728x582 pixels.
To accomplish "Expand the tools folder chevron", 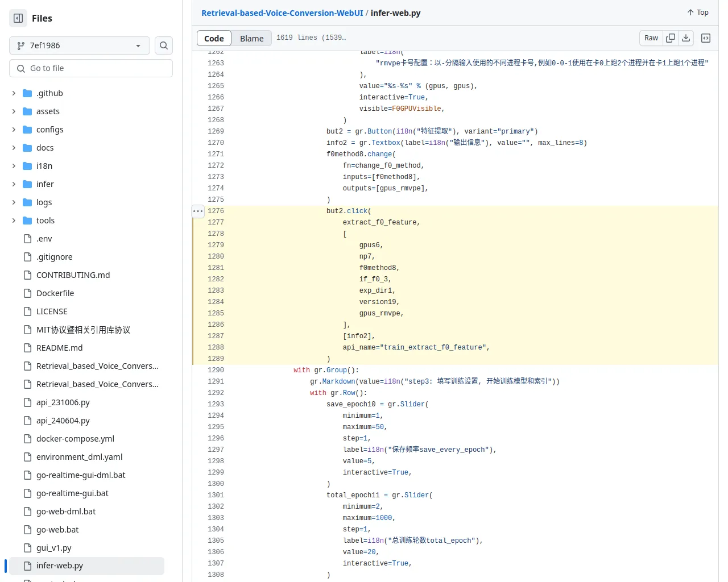I will click(14, 221).
